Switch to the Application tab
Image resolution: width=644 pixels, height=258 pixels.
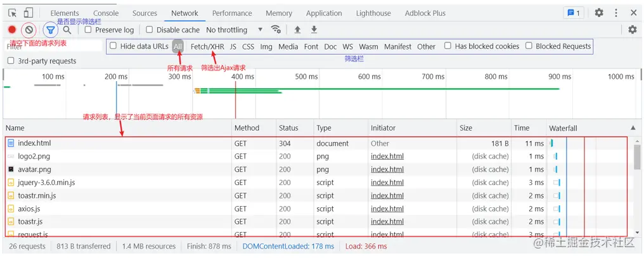324,13
